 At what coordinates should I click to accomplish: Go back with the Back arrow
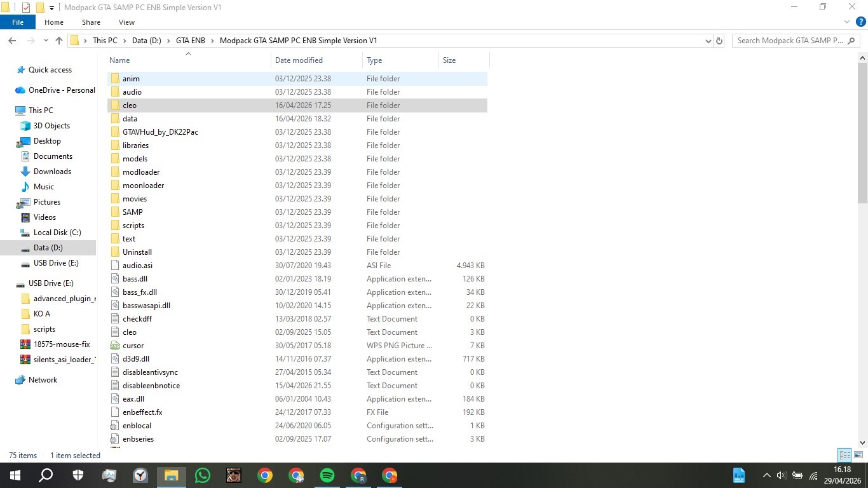pyautogui.click(x=12, y=41)
